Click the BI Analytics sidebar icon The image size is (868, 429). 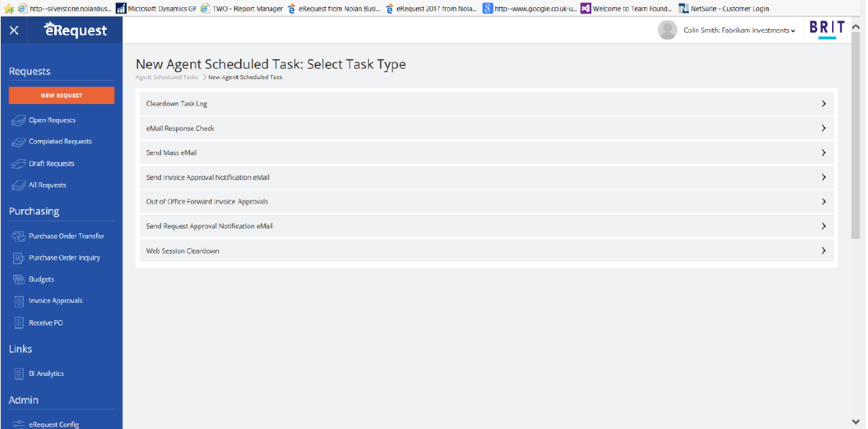19,374
